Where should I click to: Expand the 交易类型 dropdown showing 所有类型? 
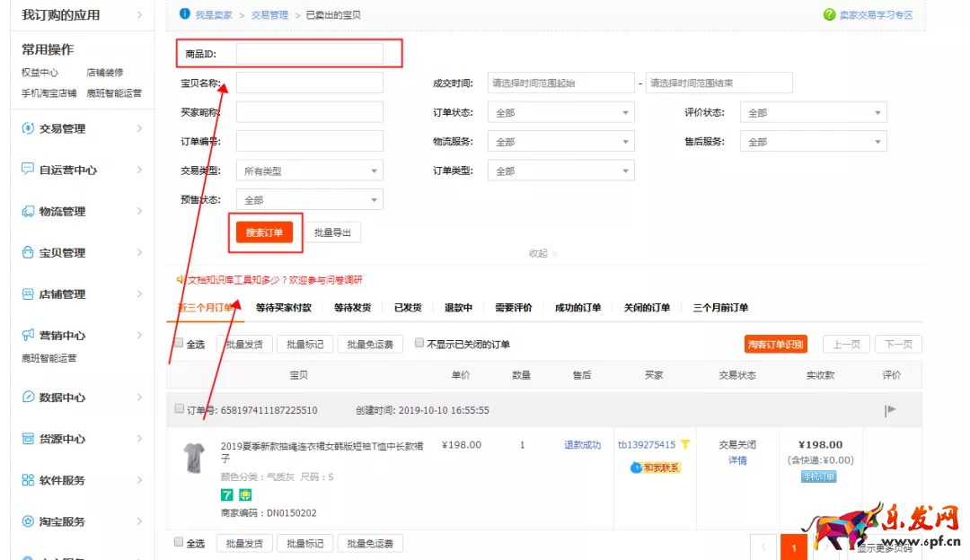[309, 170]
